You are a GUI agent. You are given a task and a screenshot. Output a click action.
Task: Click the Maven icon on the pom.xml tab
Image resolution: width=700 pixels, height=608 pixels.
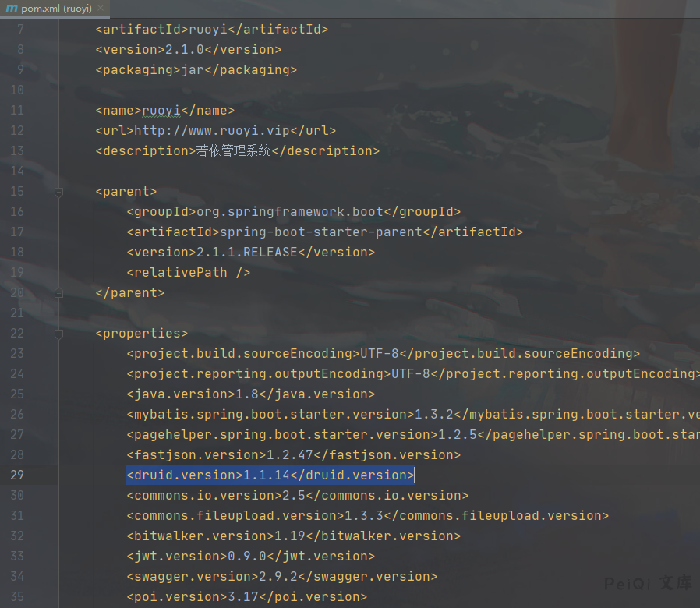pyautogui.click(x=12, y=9)
